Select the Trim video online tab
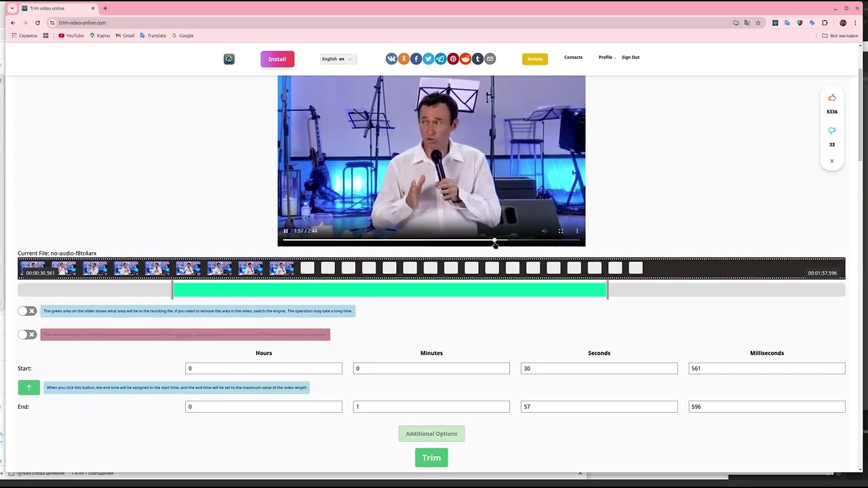This screenshot has width=868, height=488. [x=57, y=8]
